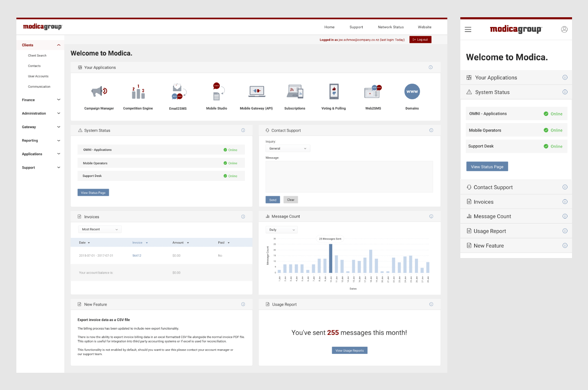The height and width of the screenshot is (390, 588).
Task: Open the Daily message count dropdown
Action: click(x=281, y=230)
